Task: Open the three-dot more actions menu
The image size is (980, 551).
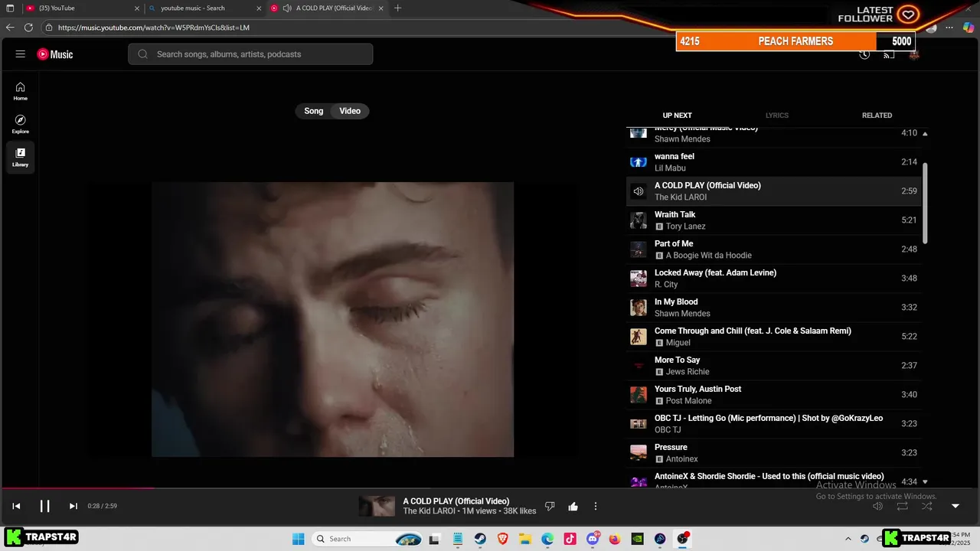Action: [x=596, y=506]
